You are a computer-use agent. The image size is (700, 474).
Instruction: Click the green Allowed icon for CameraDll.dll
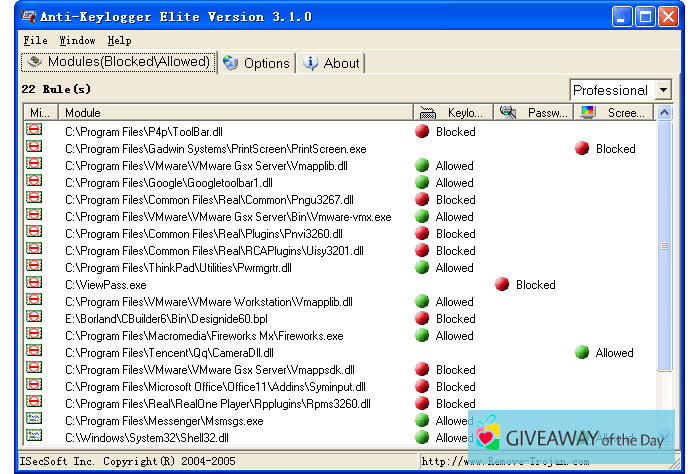(x=582, y=353)
